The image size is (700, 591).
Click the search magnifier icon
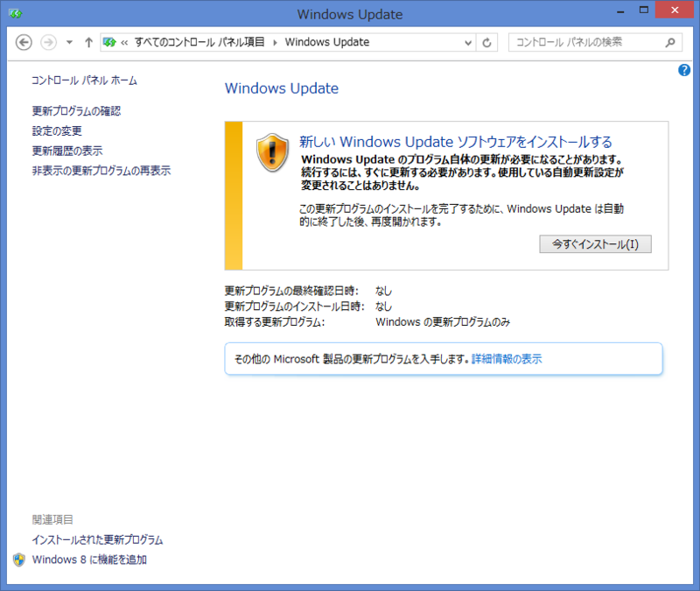[x=668, y=42]
